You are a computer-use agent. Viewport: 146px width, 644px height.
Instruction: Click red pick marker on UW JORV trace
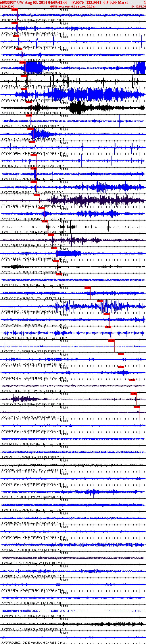(x=23, y=62)
